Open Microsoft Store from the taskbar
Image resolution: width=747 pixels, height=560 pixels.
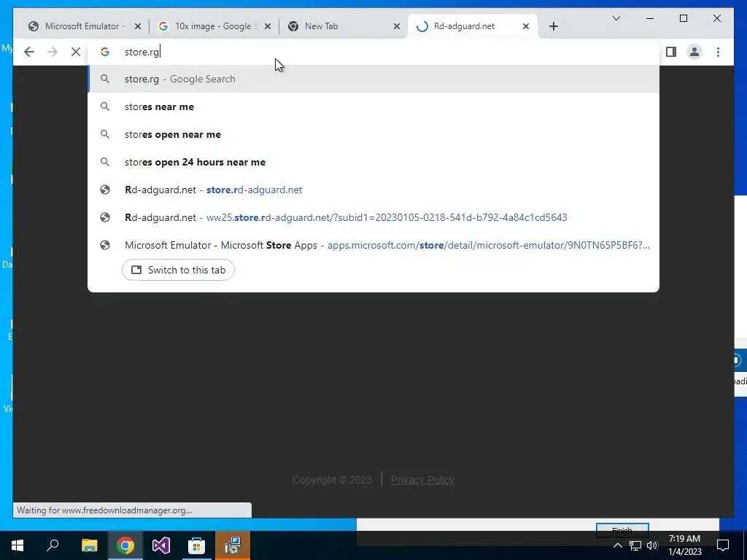click(x=197, y=545)
